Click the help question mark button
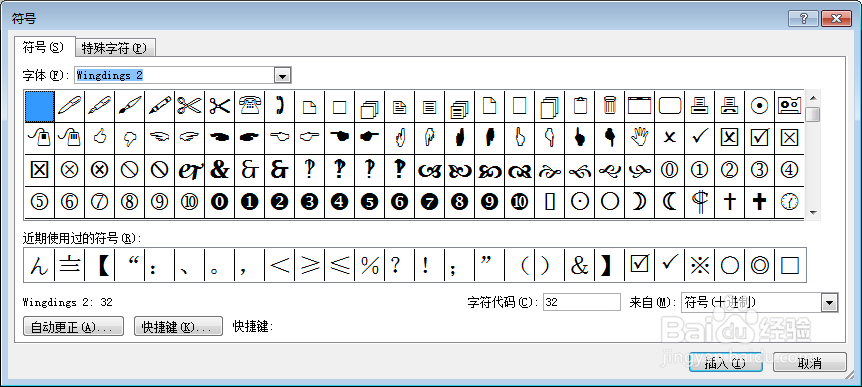The image size is (862, 387). [x=803, y=19]
